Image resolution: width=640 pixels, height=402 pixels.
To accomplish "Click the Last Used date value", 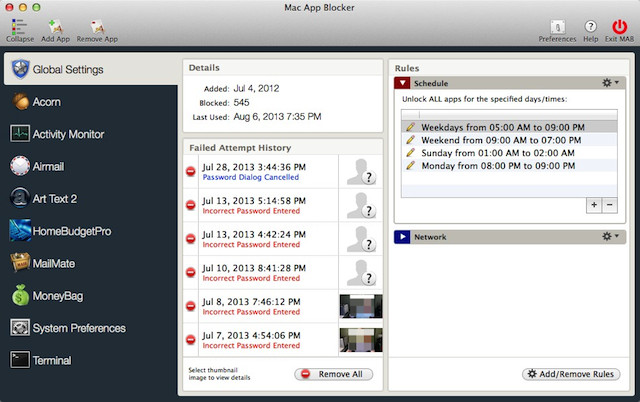I will coord(277,117).
